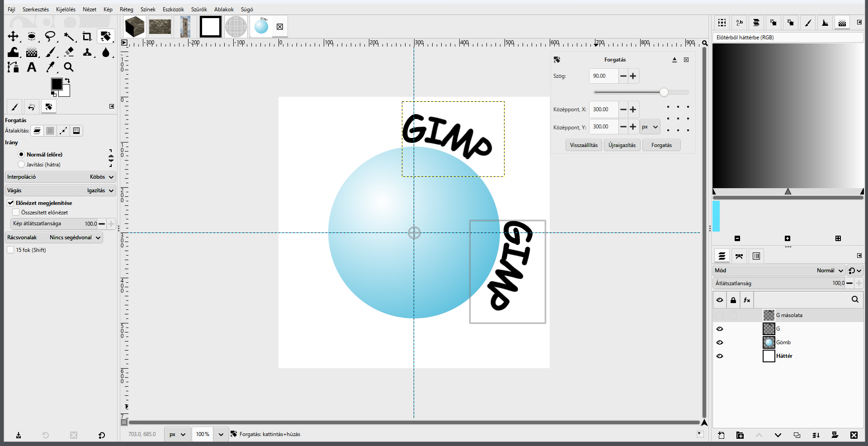The image size is (868, 446).
Task: Select the Paintbrush tool
Action: 50,52
